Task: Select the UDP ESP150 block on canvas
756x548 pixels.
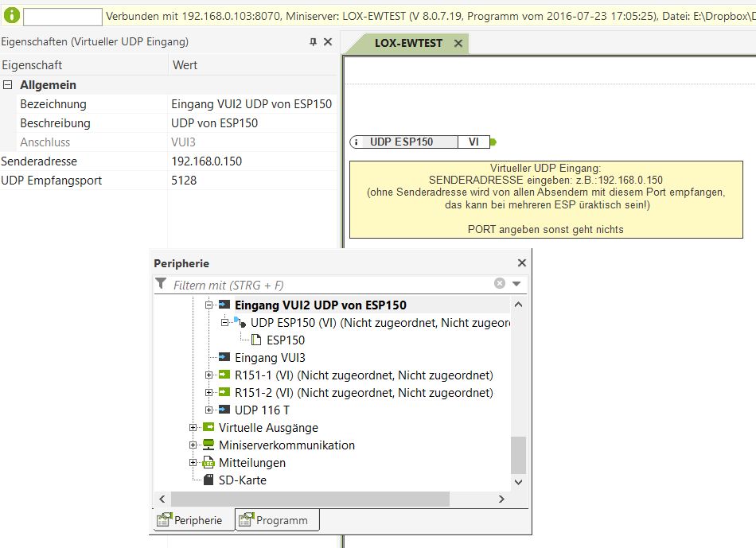Action: [419, 142]
